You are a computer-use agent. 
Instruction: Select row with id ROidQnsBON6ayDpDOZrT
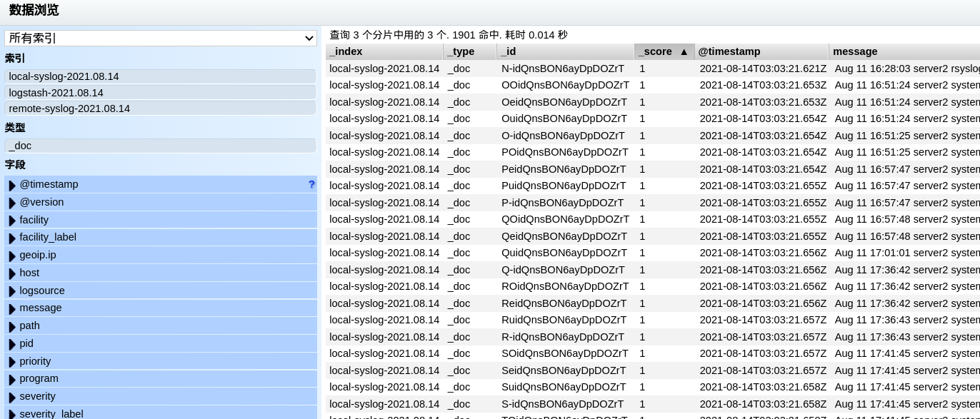coord(653,286)
